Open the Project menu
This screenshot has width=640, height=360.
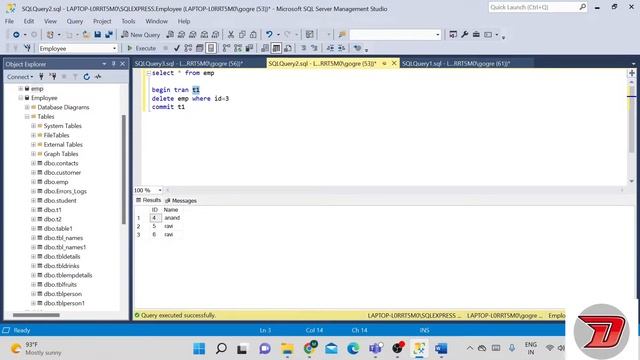[102, 21]
